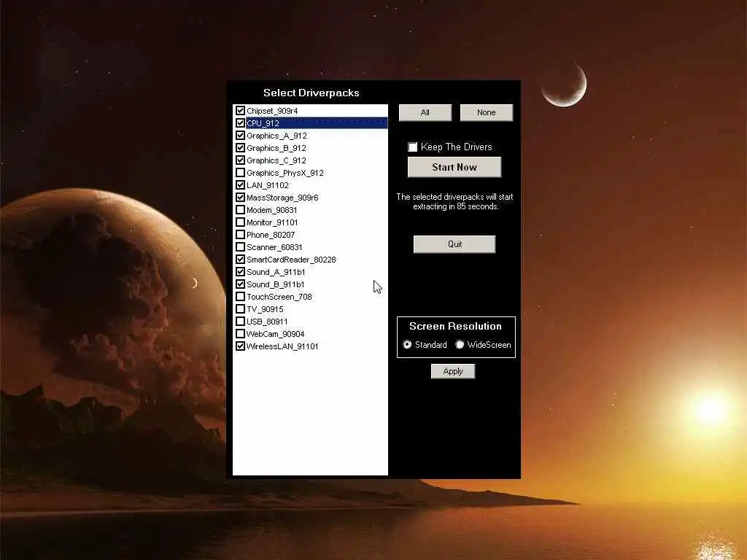This screenshot has width=747, height=560.
Task: Uncheck the WirelessLAN_91101 checkbox
Action: click(240, 346)
